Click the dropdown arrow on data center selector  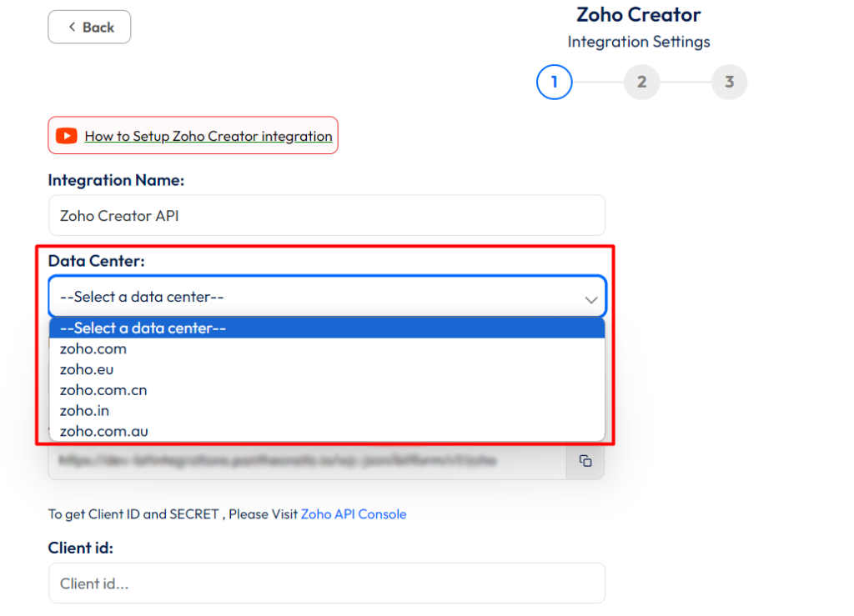[591, 297]
